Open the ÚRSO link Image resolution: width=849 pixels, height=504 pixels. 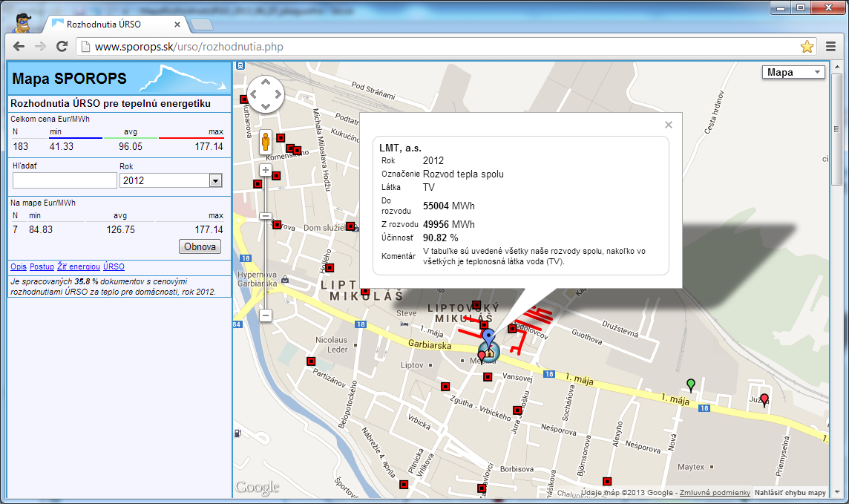click(114, 267)
